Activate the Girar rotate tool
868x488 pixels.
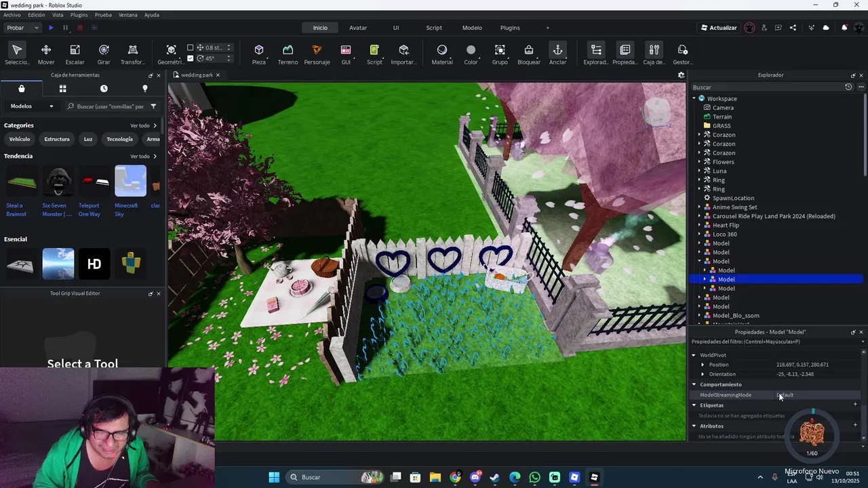104,54
